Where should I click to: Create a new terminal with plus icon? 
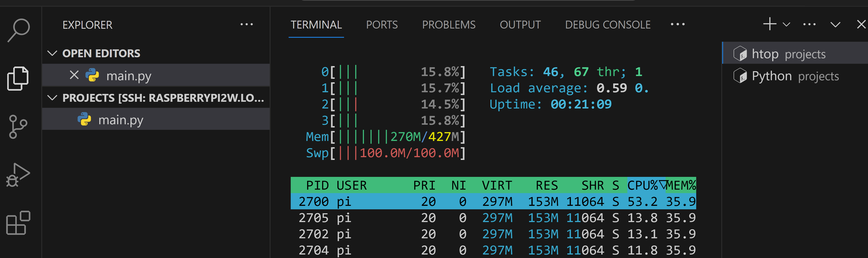770,24
